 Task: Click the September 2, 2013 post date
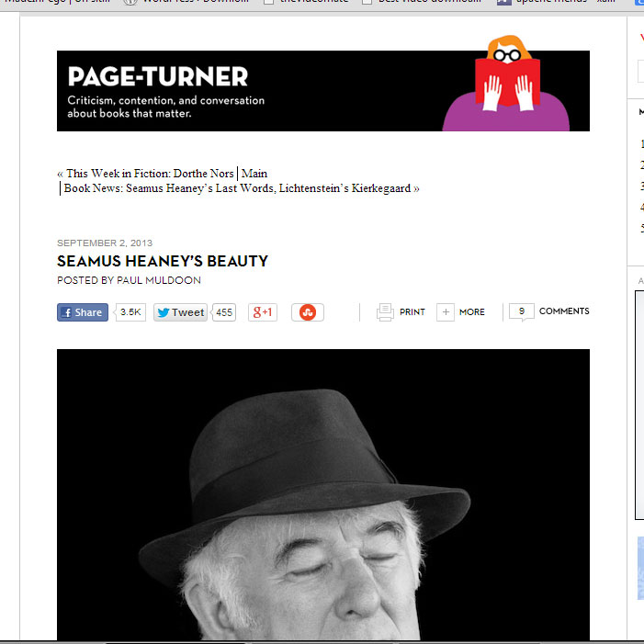(x=105, y=243)
